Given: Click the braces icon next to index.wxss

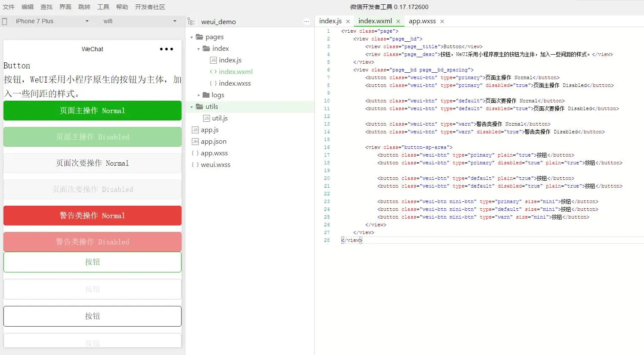Looking at the screenshot, I should click(213, 83).
